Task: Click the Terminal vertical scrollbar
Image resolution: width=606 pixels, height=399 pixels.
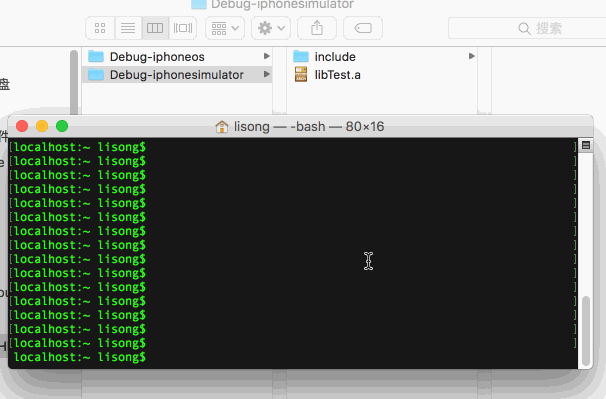Action: click(586, 331)
